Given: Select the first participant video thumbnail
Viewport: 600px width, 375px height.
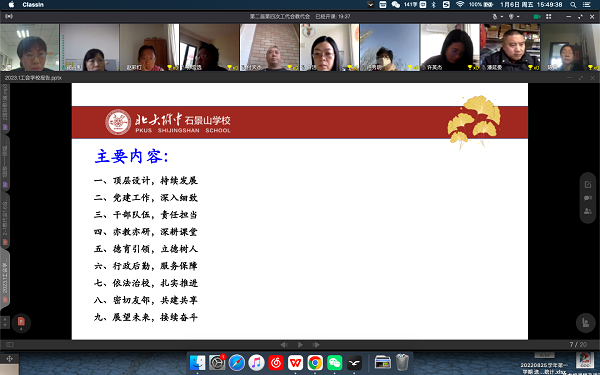Looking at the screenshot, I should pos(30,47).
